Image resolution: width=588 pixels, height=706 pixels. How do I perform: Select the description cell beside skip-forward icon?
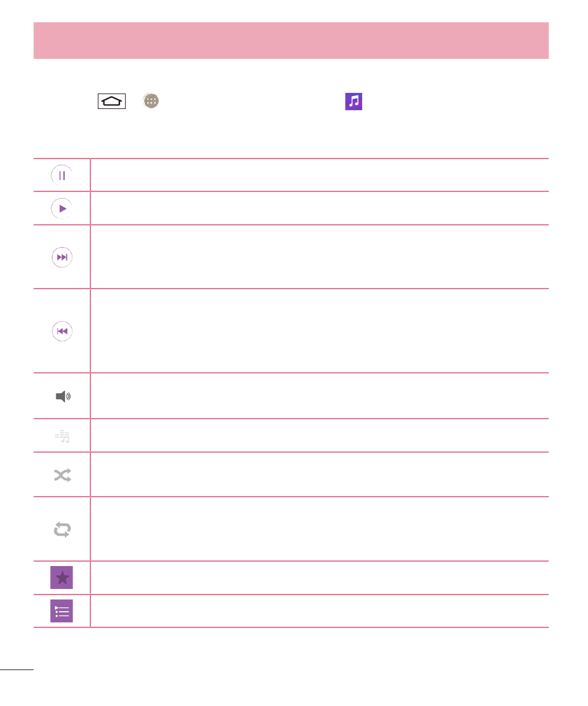[319, 256]
